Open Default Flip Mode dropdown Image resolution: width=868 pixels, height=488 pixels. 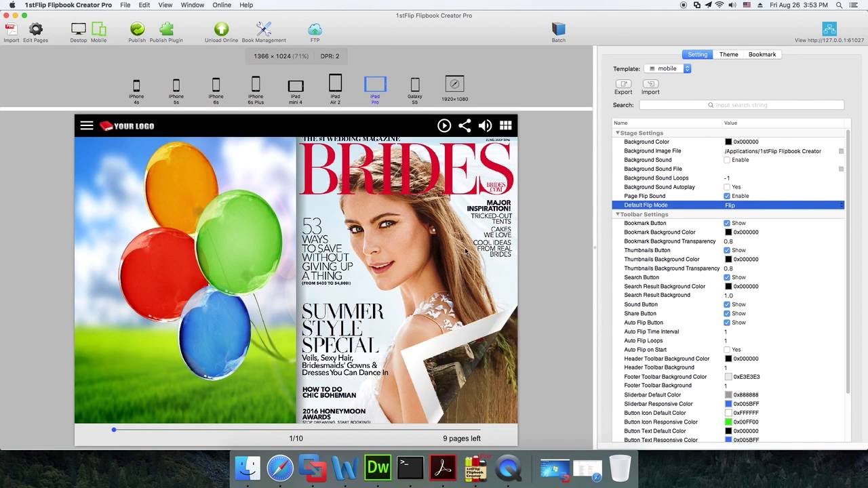tap(784, 205)
